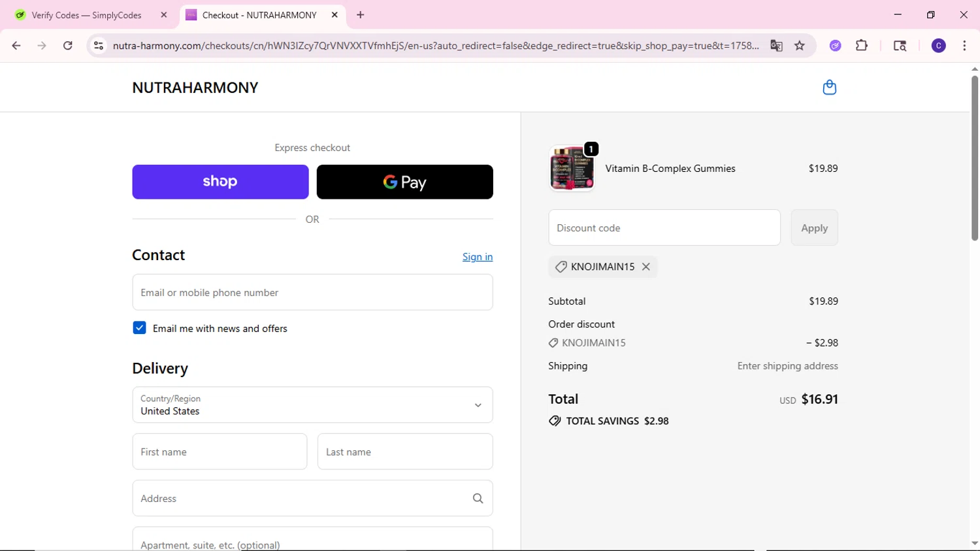Go back with browser back arrow
980x551 pixels.
point(16,46)
